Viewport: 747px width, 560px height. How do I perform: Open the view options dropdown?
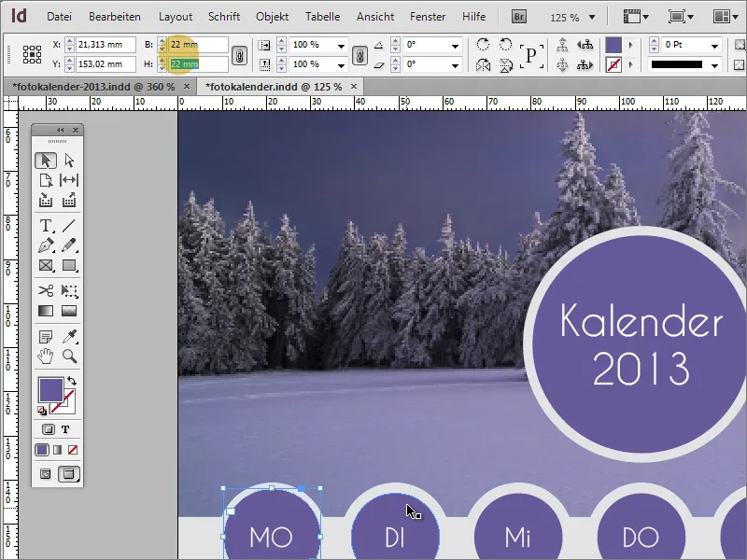pos(636,17)
